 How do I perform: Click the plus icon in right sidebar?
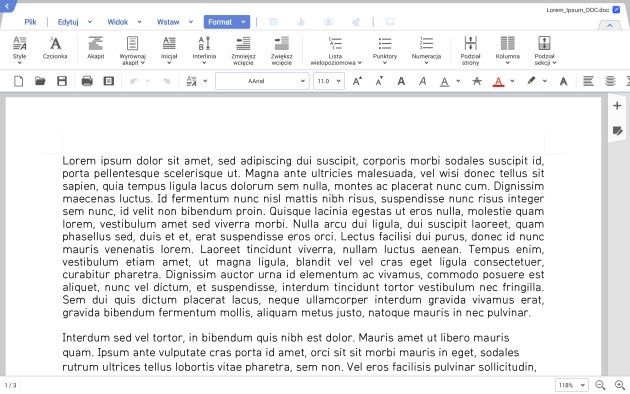[617, 106]
